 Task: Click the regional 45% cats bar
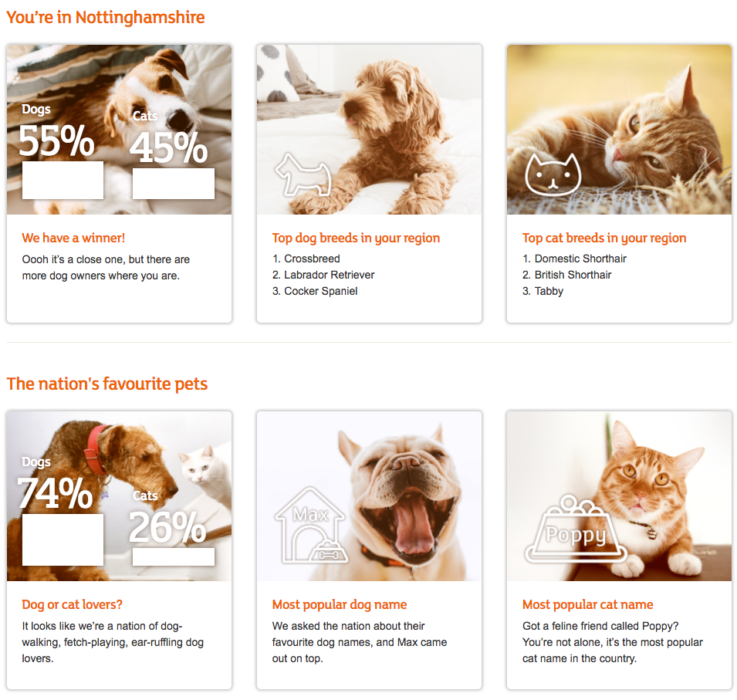pos(173,184)
